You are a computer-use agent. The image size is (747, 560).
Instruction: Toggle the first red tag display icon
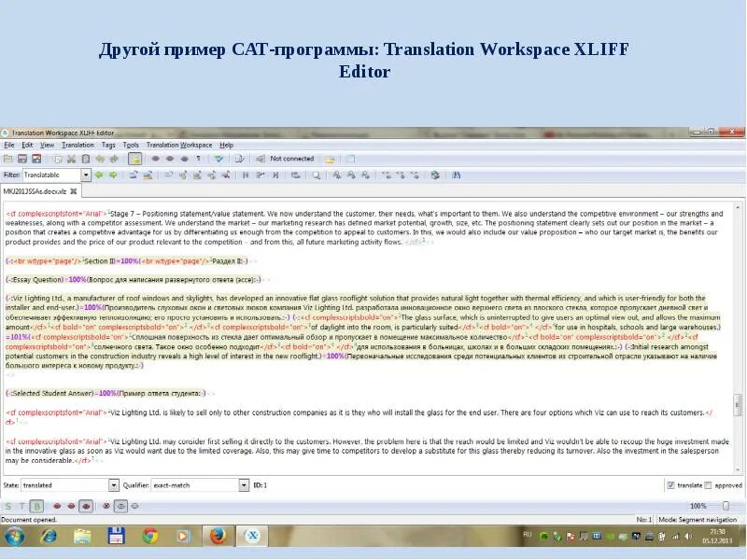coord(57,506)
